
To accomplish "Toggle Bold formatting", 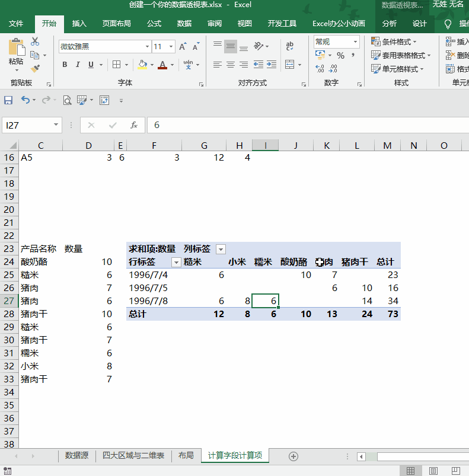I will 65,65.
